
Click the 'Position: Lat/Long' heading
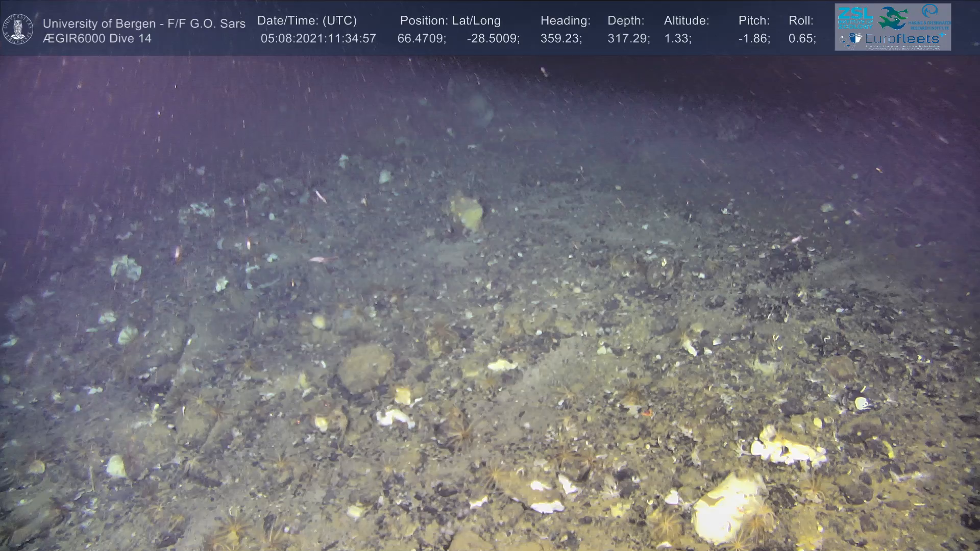[x=450, y=21]
